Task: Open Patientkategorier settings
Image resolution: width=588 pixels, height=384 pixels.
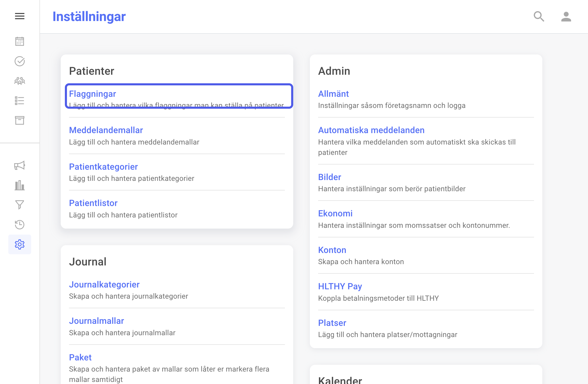Action: (104, 167)
